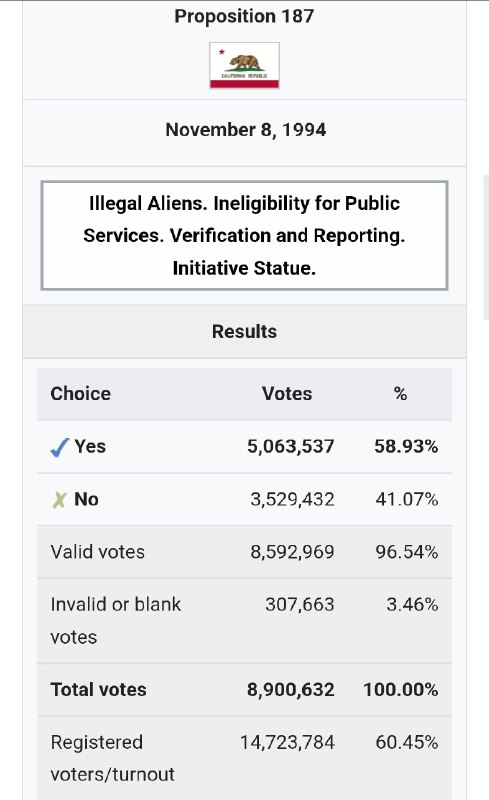Click the Results section header
Screen dimensions: 489x800
pyautogui.click(x=244, y=332)
